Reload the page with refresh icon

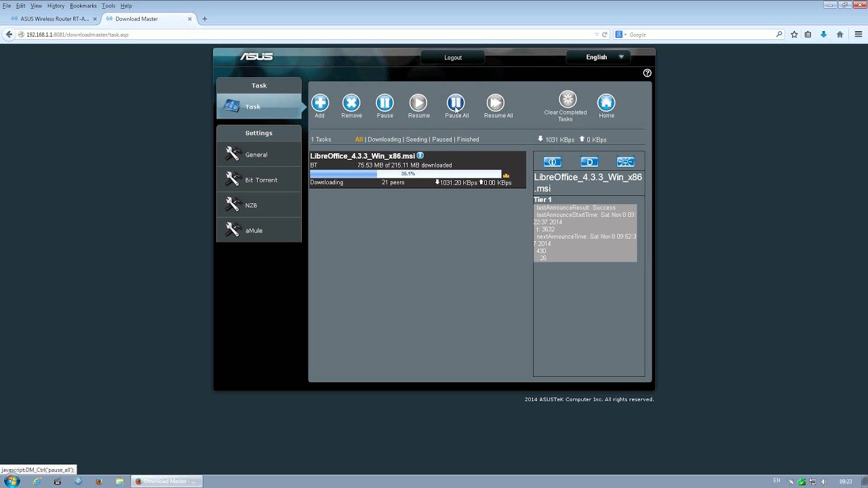coord(605,35)
